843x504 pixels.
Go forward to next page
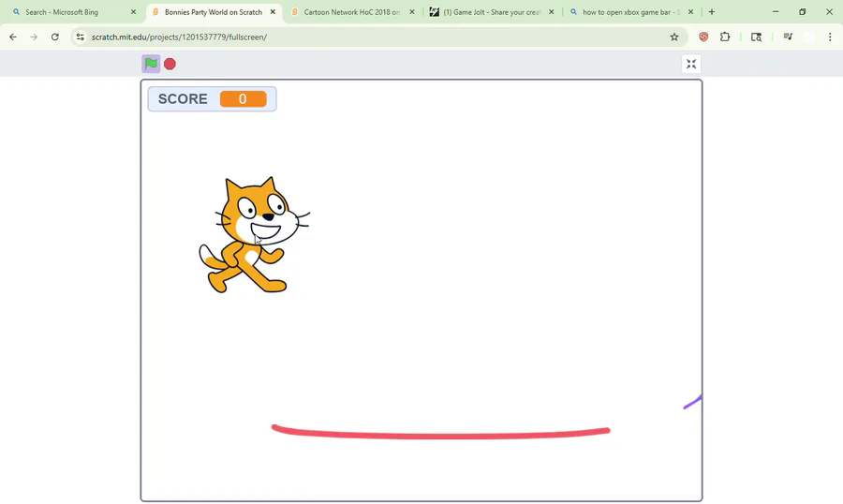[34, 37]
